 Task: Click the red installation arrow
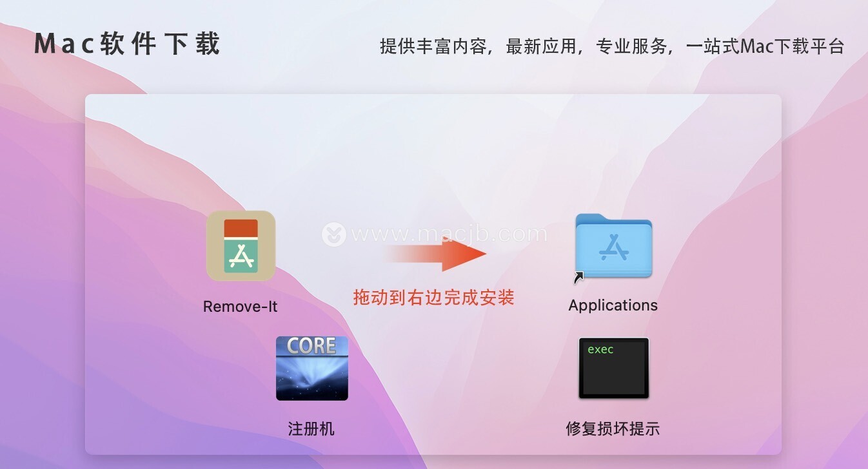pyautogui.click(x=436, y=254)
